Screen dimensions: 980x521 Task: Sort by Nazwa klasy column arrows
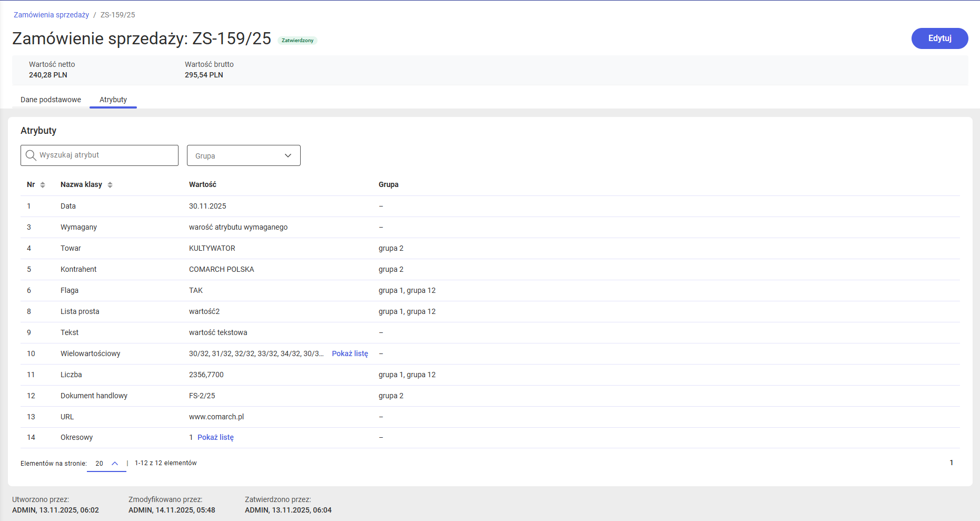coord(110,185)
